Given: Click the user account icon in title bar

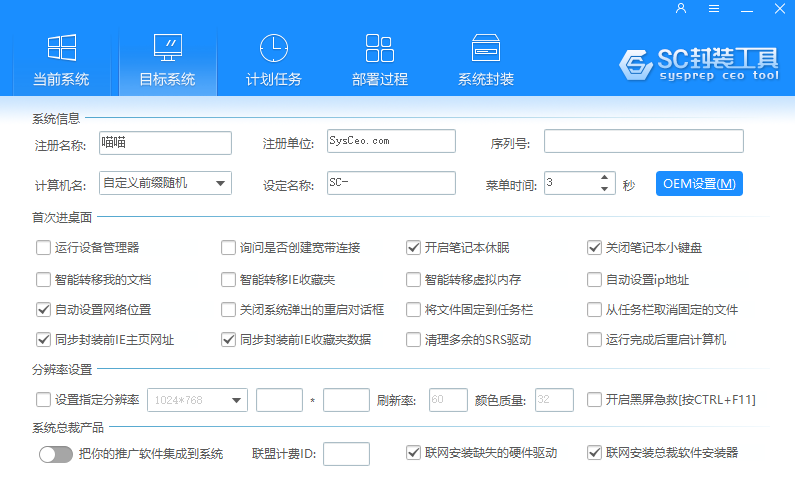Looking at the screenshot, I should pos(681,8).
